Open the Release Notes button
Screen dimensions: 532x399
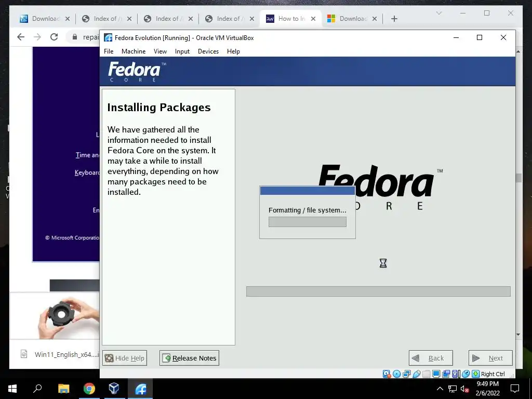pyautogui.click(x=189, y=358)
